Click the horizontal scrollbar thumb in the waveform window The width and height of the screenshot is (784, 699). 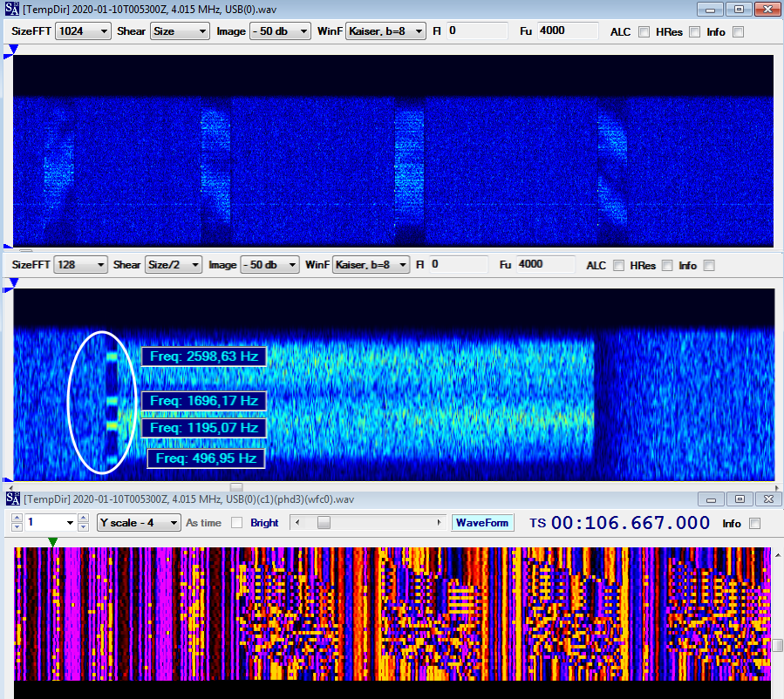(324, 523)
